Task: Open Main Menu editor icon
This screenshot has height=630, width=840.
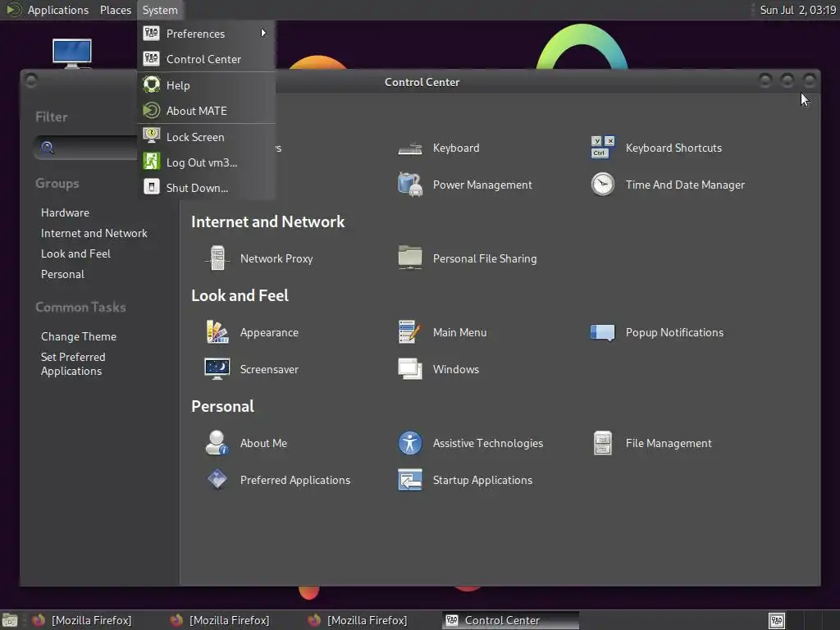Action: pos(410,332)
